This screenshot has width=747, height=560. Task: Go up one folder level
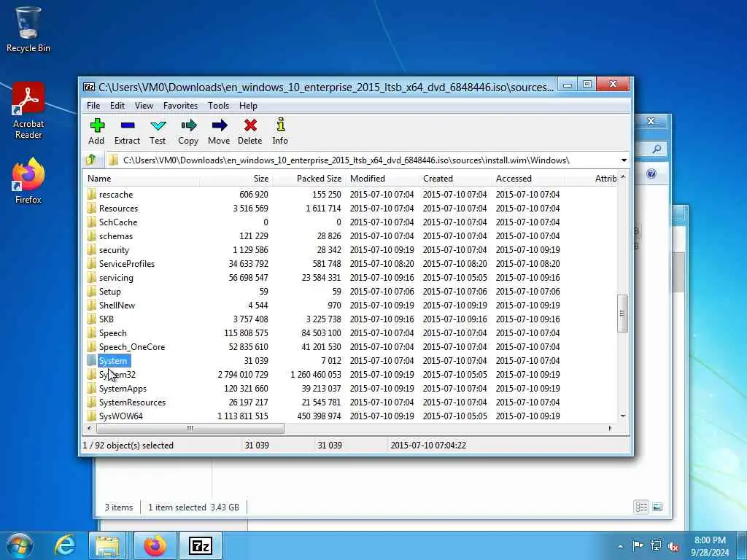click(x=91, y=160)
